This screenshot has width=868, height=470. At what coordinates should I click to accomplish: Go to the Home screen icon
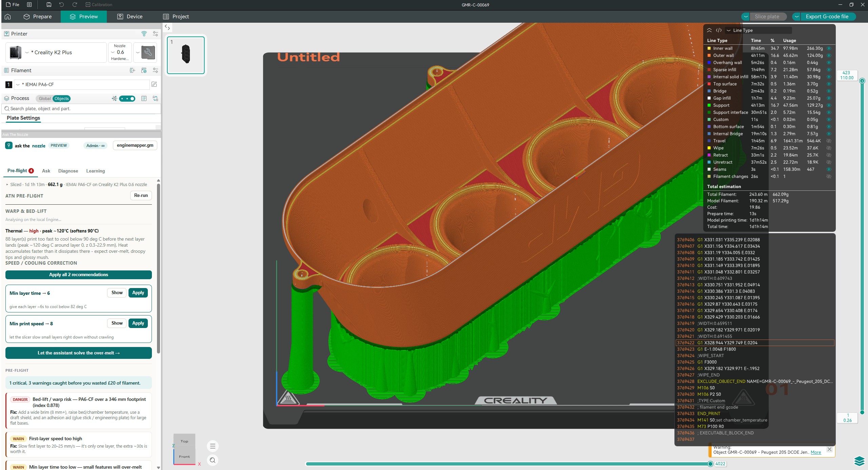click(x=8, y=17)
